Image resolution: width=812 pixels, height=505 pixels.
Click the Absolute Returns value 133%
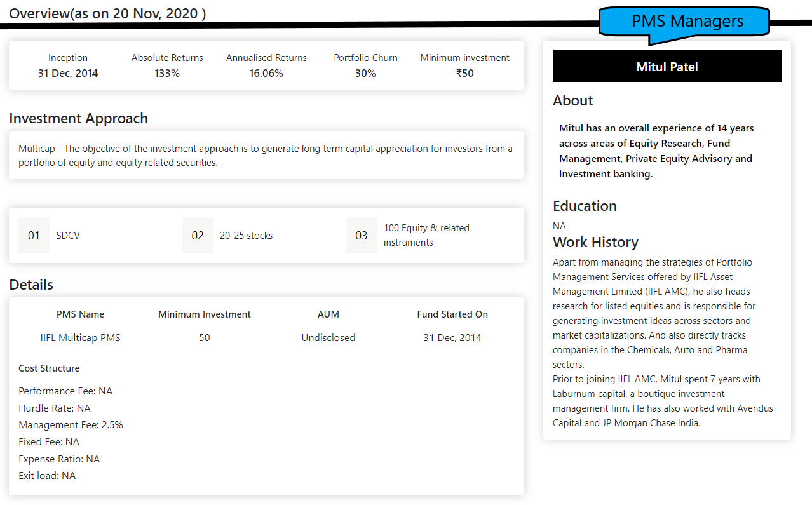167,73
